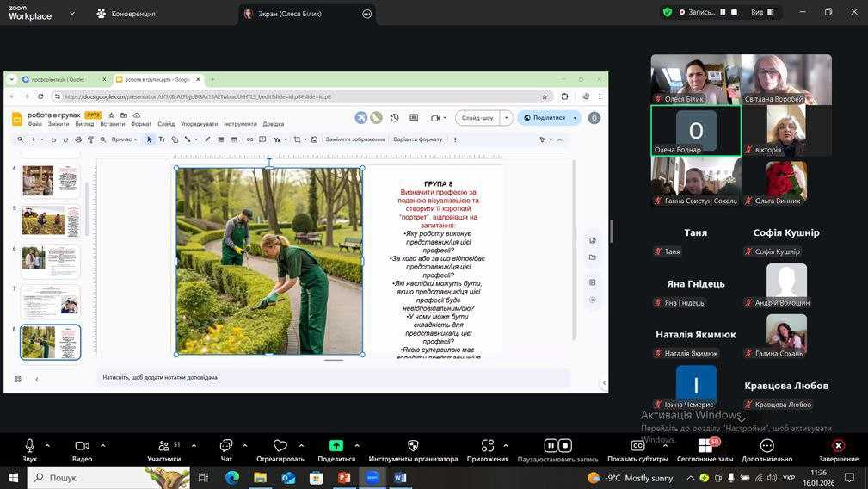Viewport: 868px width, 489px height.
Task: Expand the arrow next to Видео
Action: pyautogui.click(x=102, y=445)
